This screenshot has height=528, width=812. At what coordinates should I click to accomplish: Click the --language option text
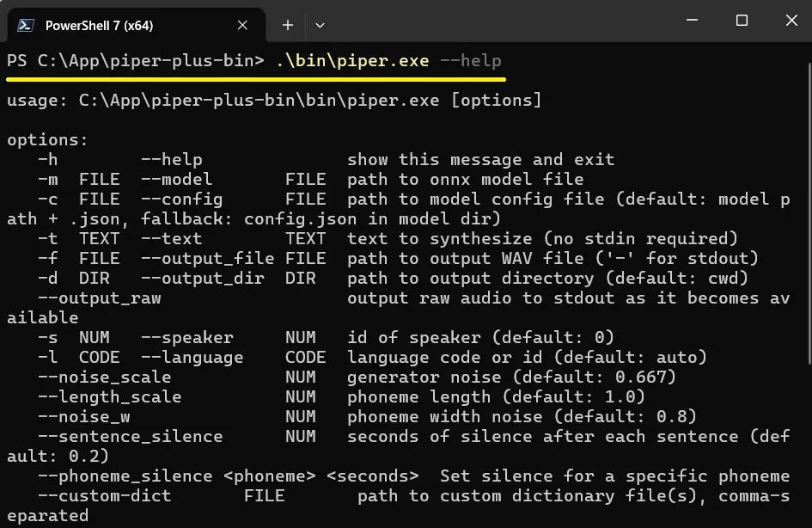(192, 358)
